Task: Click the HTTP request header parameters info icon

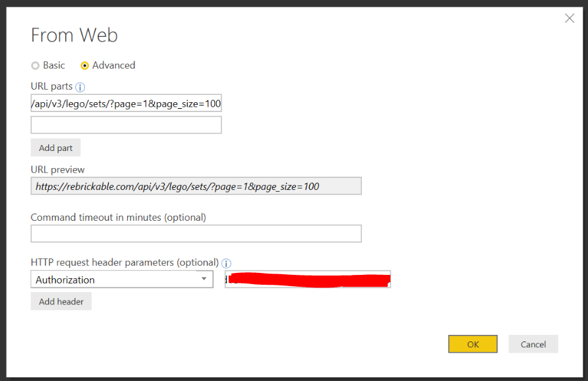Action: pyautogui.click(x=226, y=262)
